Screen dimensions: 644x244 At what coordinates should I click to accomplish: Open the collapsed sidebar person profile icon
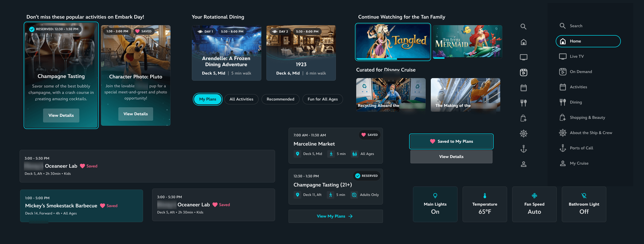[x=523, y=164]
